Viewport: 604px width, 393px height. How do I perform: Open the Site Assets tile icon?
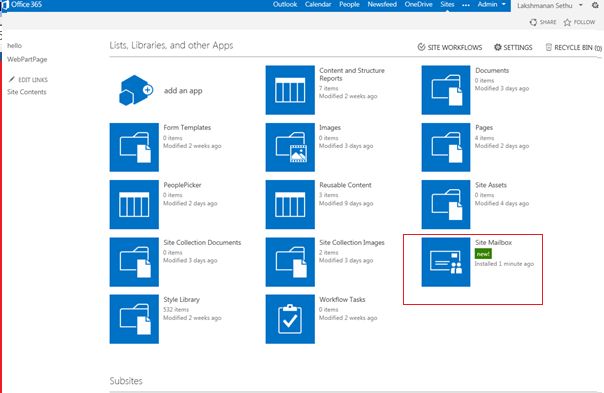click(446, 205)
